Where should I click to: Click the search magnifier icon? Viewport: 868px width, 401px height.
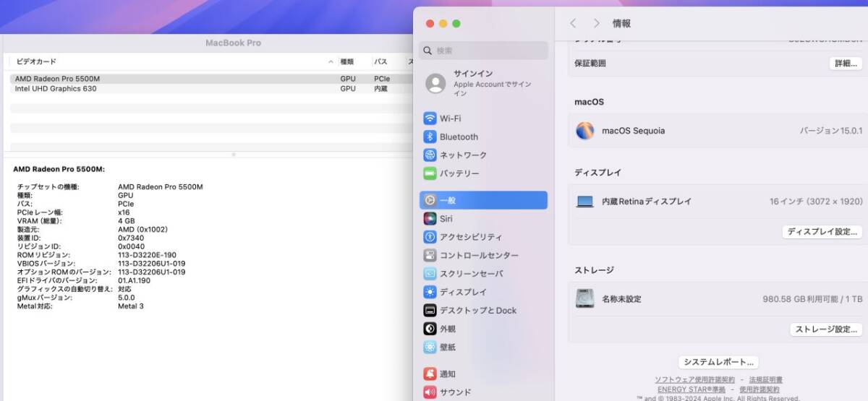427,51
